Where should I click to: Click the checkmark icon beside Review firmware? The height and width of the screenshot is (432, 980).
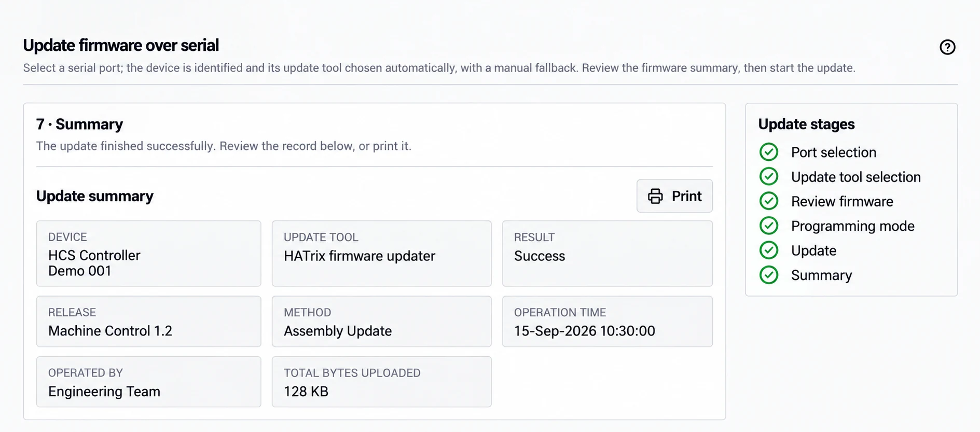769,201
